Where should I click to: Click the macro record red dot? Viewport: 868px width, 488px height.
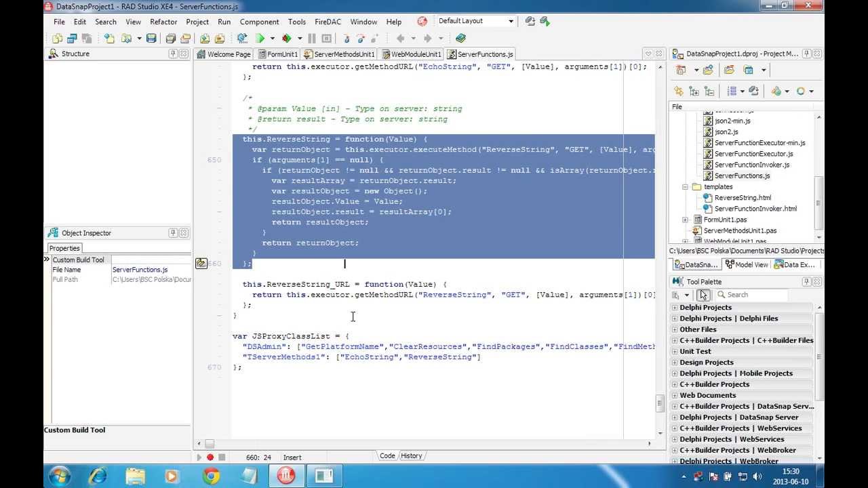tap(210, 457)
